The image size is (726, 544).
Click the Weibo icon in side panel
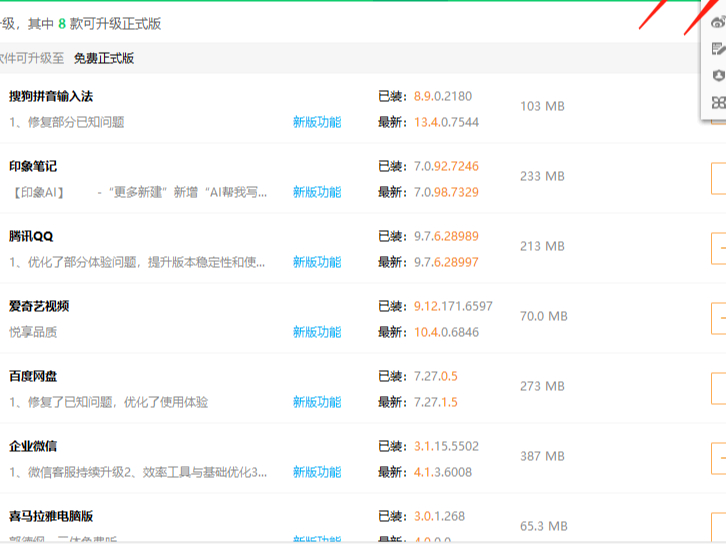719,21
